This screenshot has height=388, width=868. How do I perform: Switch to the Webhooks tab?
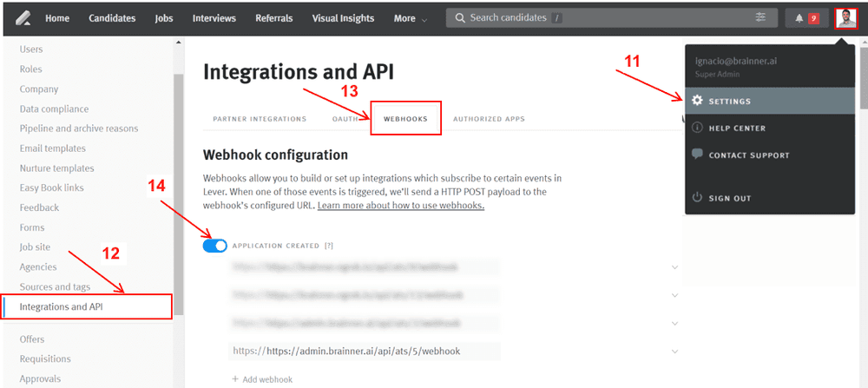(x=405, y=119)
